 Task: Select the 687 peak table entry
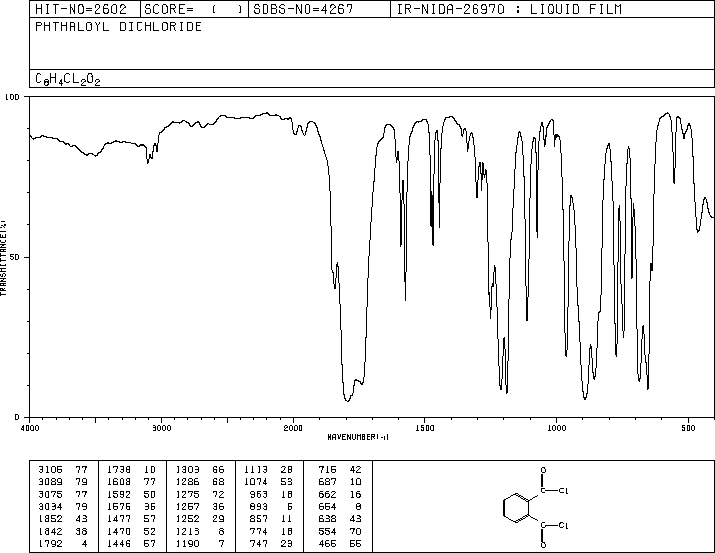(x=340, y=481)
